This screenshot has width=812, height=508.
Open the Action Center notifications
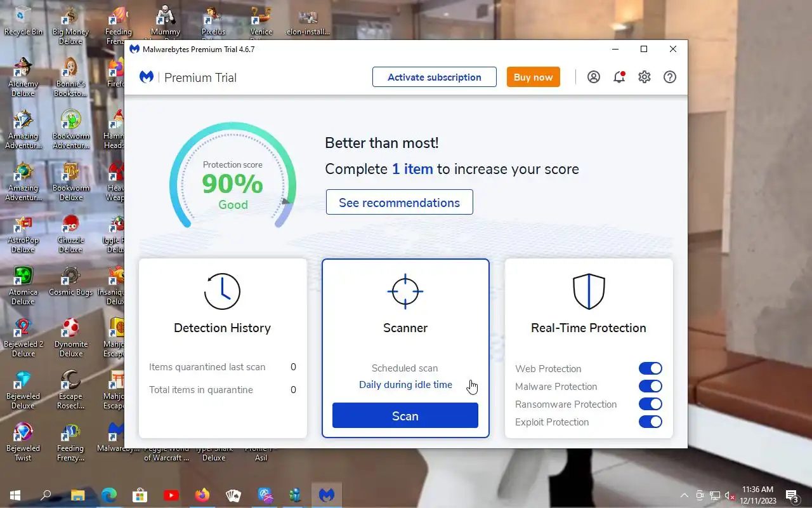792,495
